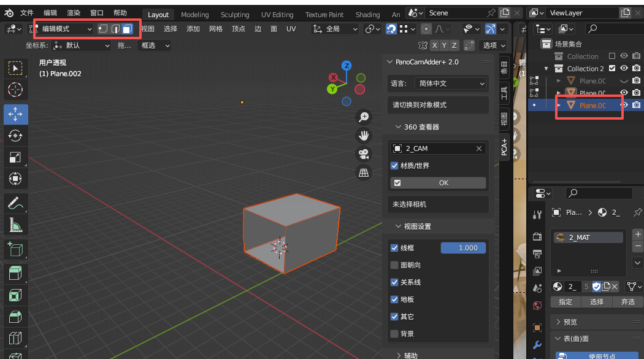Image resolution: width=644 pixels, height=359 pixels.
Task: Switch to the Shading workspace tab
Action: [368, 14]
